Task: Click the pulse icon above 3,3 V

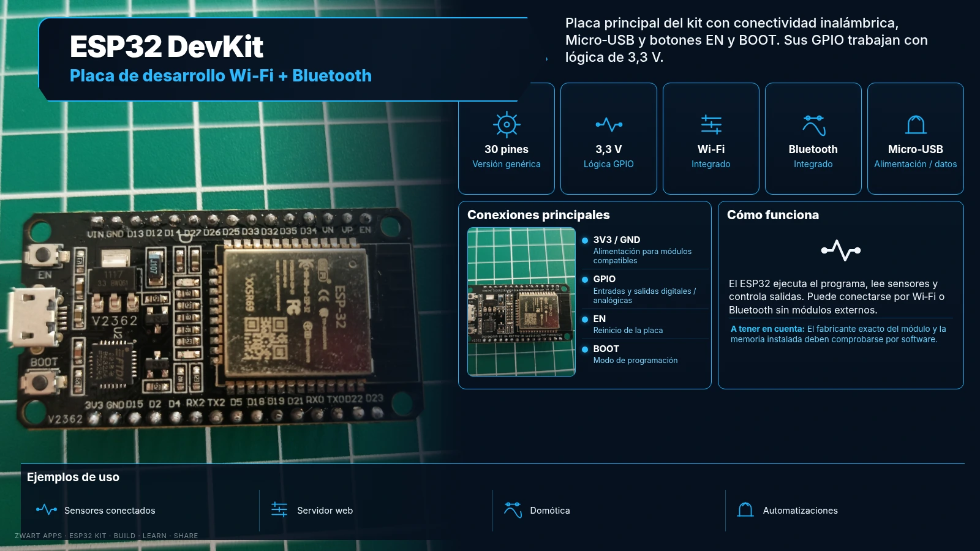Action: 609,124
